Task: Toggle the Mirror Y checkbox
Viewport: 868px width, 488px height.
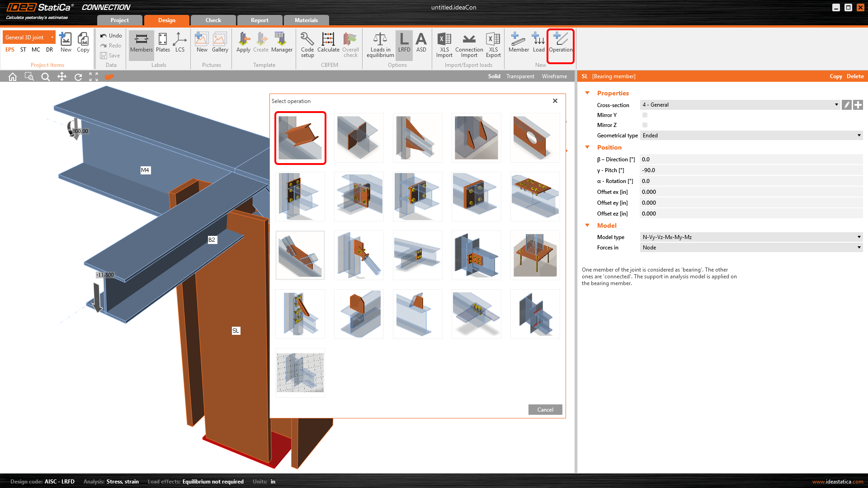Action: [645, 115]
